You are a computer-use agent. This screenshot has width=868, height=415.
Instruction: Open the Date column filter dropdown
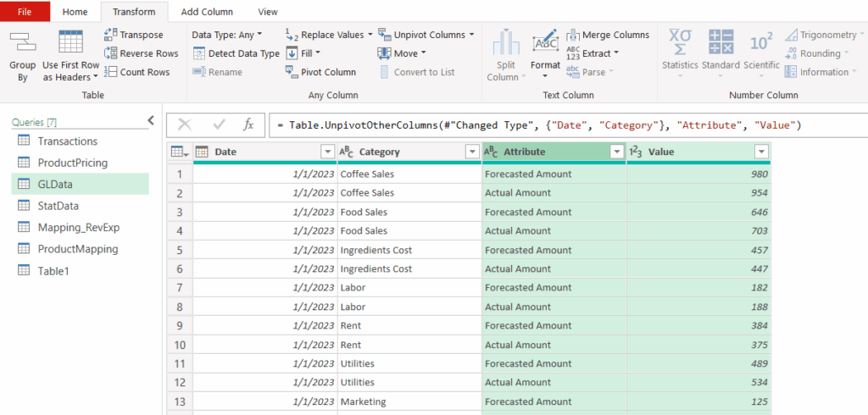328,152
